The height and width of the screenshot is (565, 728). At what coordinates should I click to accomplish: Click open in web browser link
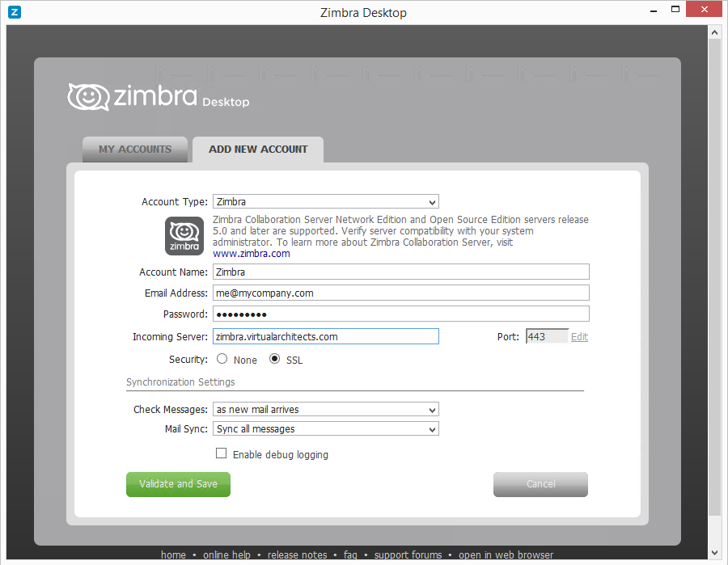click(x=506, y=554)
